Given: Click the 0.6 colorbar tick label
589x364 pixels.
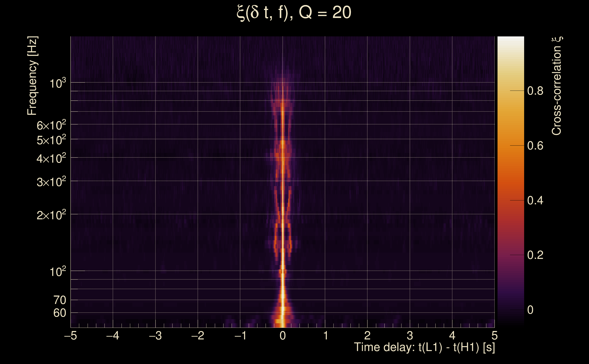Looking at the screenshot, I should (535, 146).
